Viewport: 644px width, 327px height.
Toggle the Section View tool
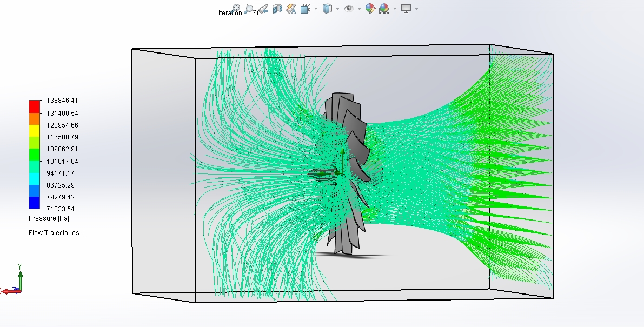277,9
